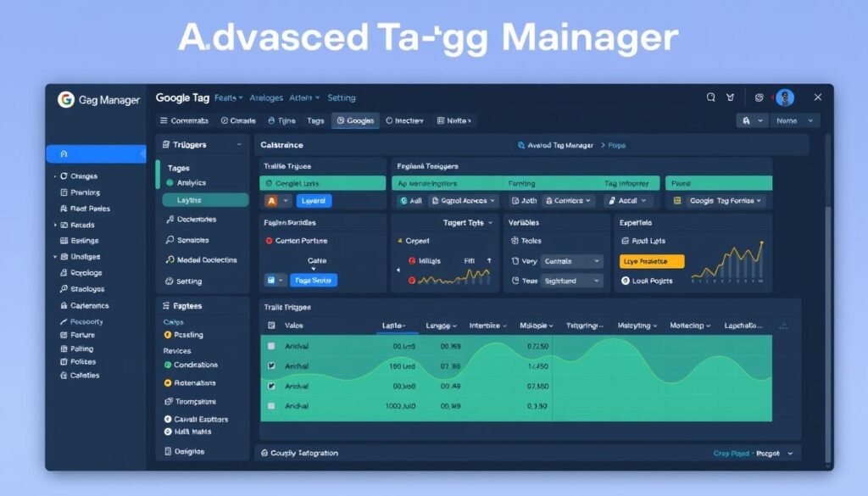Viewport: 868px width, 496px height.
Task: Click the Triggers panel header icon
Action: click(165, 144)
